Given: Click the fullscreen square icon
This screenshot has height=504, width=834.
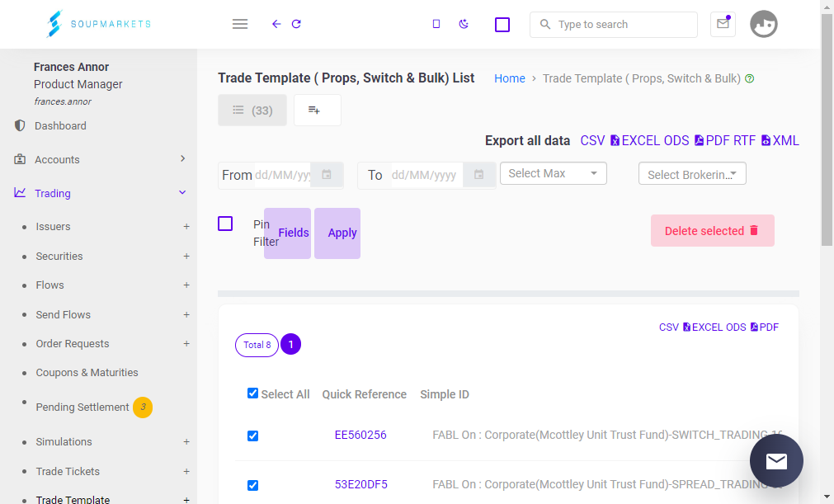Looking at the screenshot, I should (x=502, y=25).
